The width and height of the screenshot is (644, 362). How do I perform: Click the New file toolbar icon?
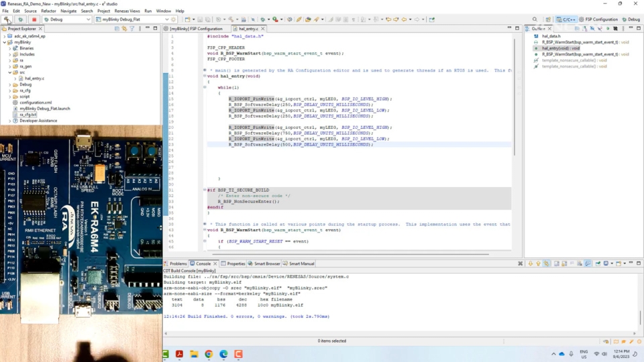point(187,19)
